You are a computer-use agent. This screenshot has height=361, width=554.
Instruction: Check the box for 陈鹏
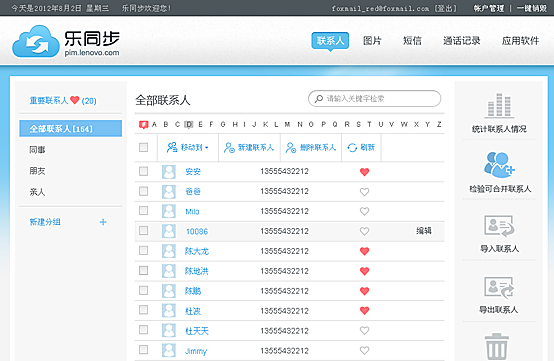(143, 290)
